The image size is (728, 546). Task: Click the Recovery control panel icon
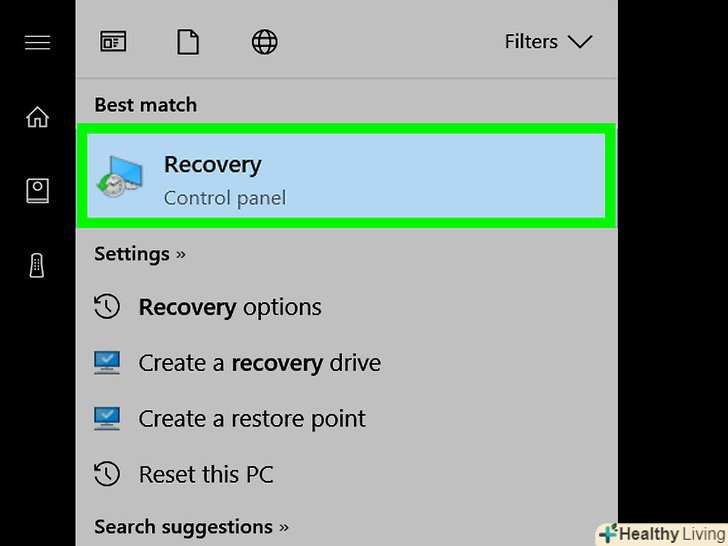click(x=120, y=177)
